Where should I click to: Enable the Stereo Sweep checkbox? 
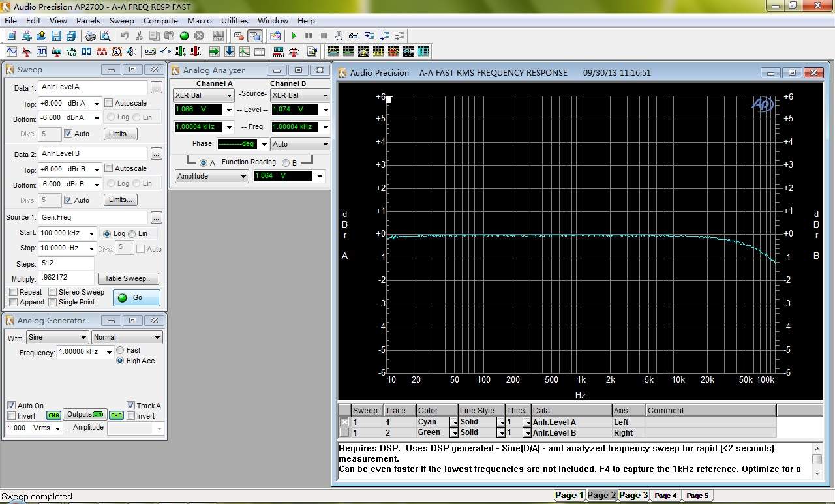pos(52,292)
